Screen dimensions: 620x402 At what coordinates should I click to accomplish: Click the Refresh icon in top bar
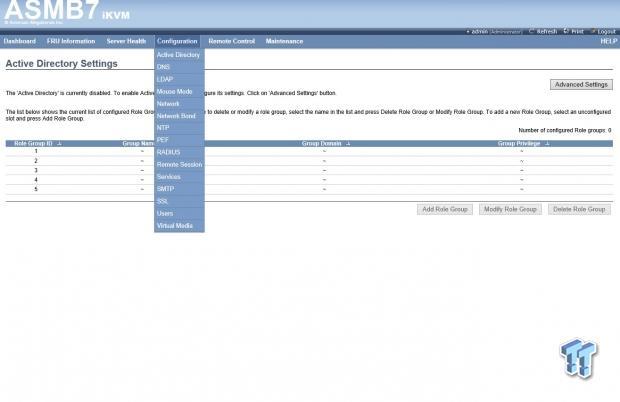tap(531, 31)
